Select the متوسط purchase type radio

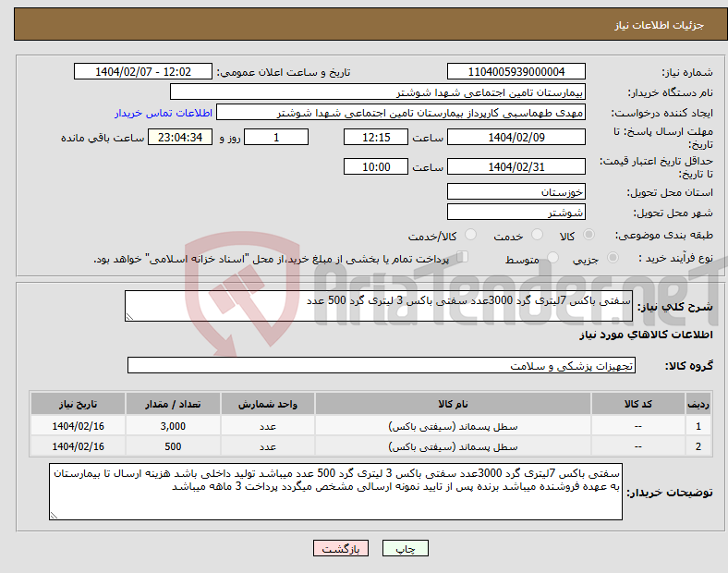[552, 257]
